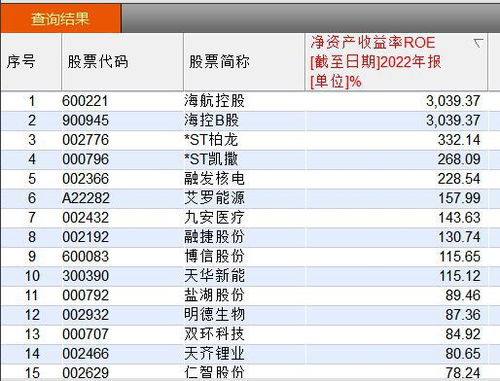Select stock name 双环科技
This screenshot has width=500, height=381.
[214, 334]
